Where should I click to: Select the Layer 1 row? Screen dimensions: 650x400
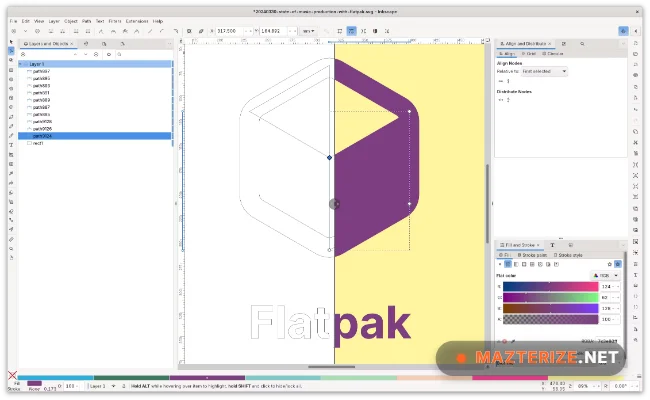pos(95,64)
